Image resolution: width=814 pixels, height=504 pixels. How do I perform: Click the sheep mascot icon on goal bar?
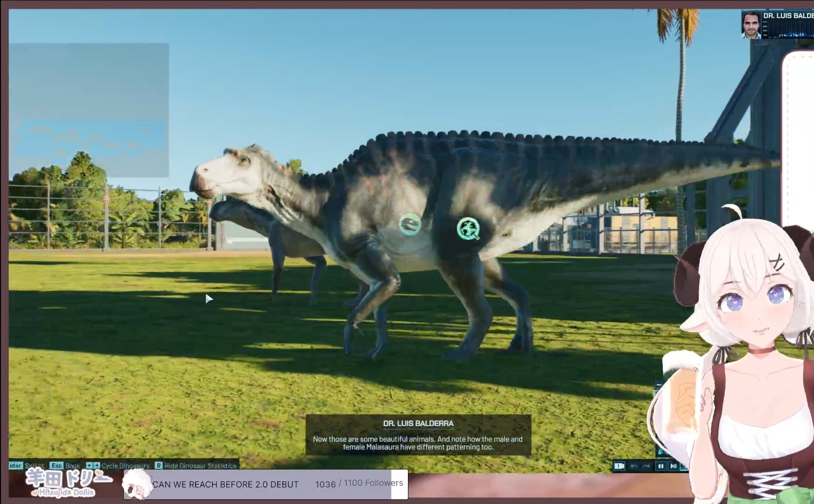(x=137, y=484)
